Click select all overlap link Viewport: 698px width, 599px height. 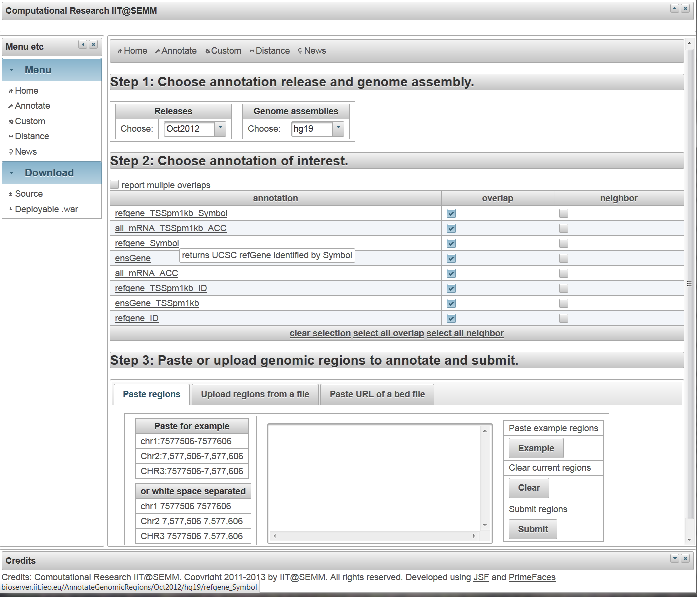tap(389, 333)
